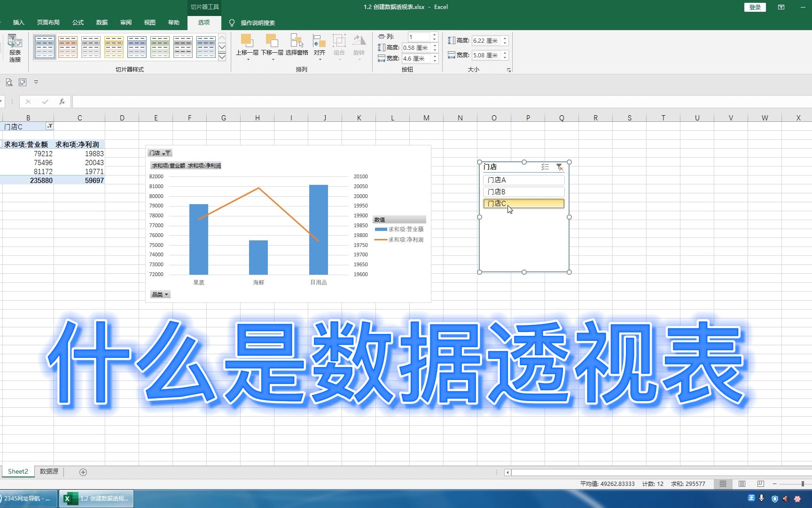This screenshot has width=812, height=508.
Task: Click the print preview quick access icon
Action: point(9,82)
